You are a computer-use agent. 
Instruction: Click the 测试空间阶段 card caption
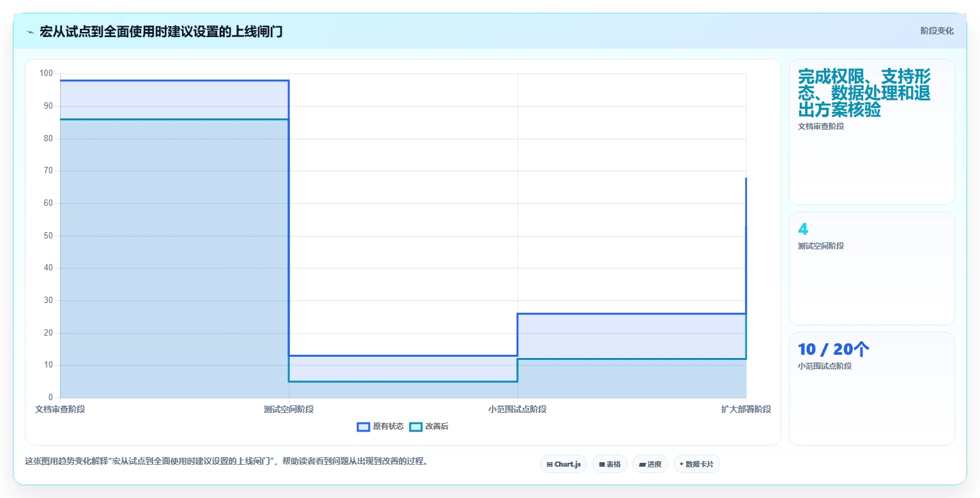[x=821, y=246]
